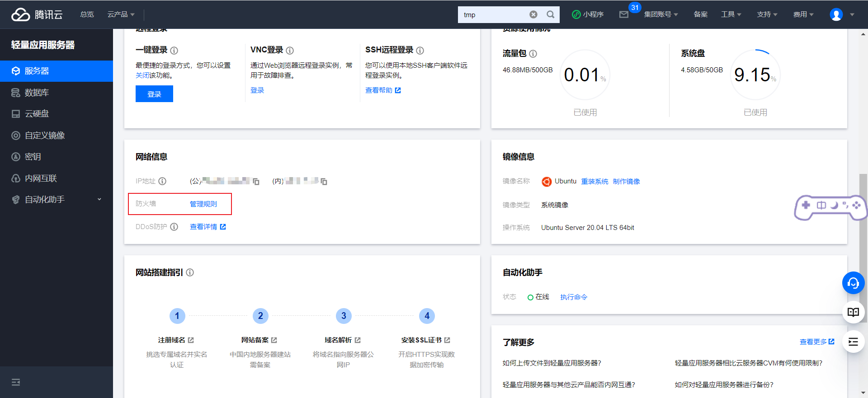The image size is (868, 398).
Task: Open the floating list menu button
Action: tap(854, 342)
